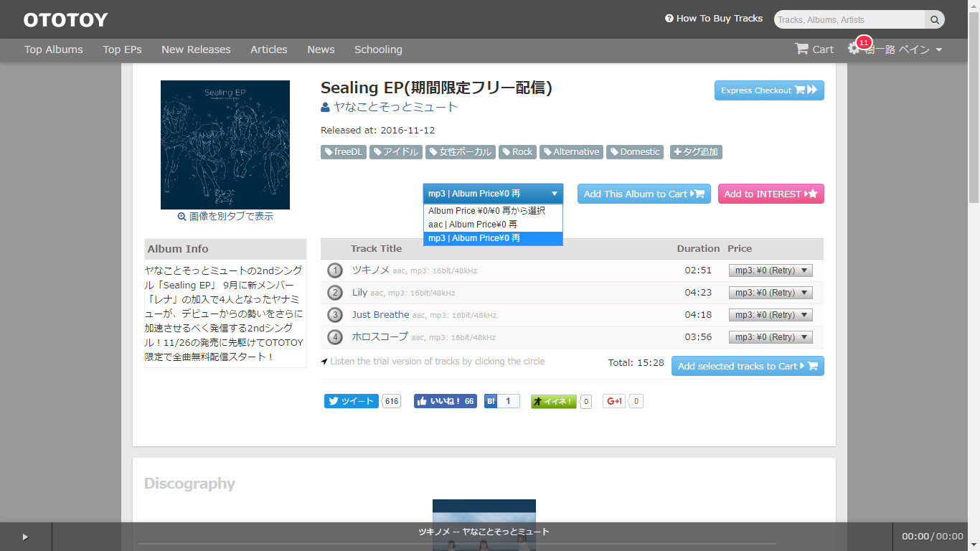
Task: Expand the user account dropdown arrow
Action: (x=939, y=50)
